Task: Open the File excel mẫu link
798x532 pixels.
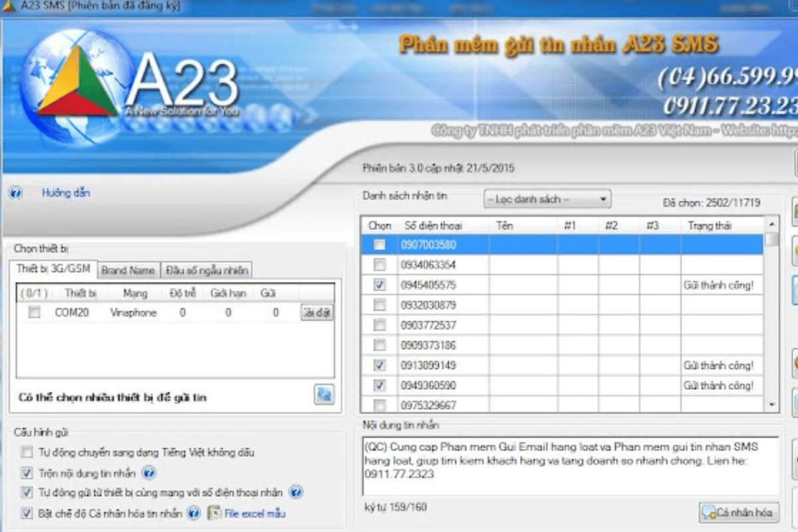Action: [255, 513]
